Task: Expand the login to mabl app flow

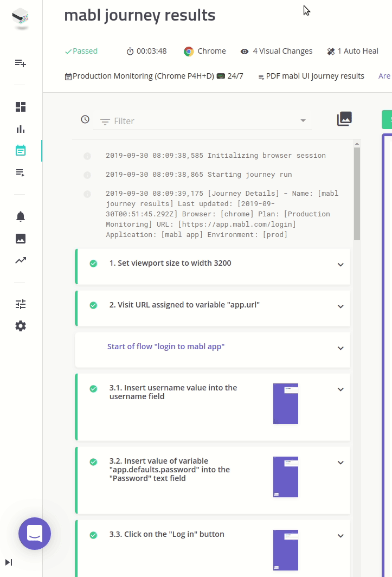Action: (340, 348)
